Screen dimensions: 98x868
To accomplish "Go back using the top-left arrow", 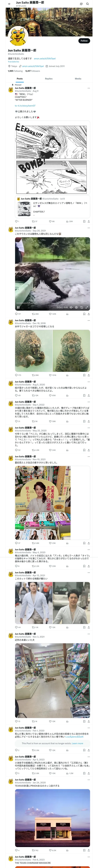I will point(9,4).
